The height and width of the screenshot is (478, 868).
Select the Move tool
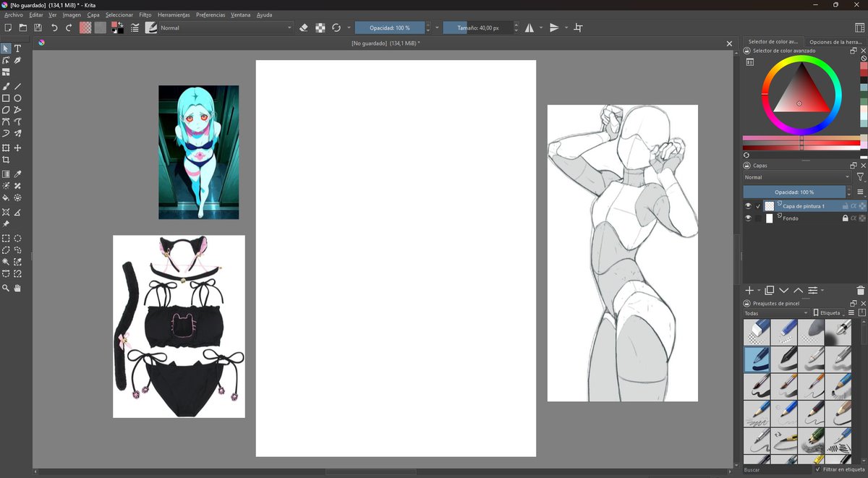17,148
